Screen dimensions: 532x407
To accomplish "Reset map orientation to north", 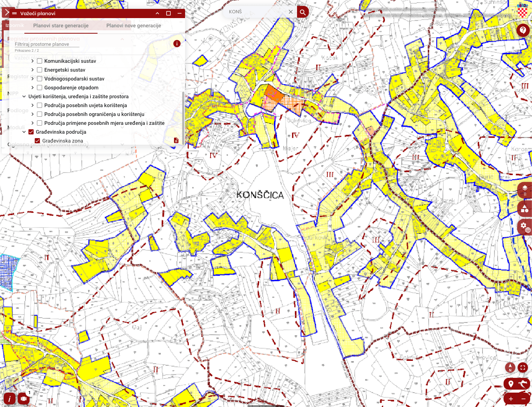I will tap(510, 367).
